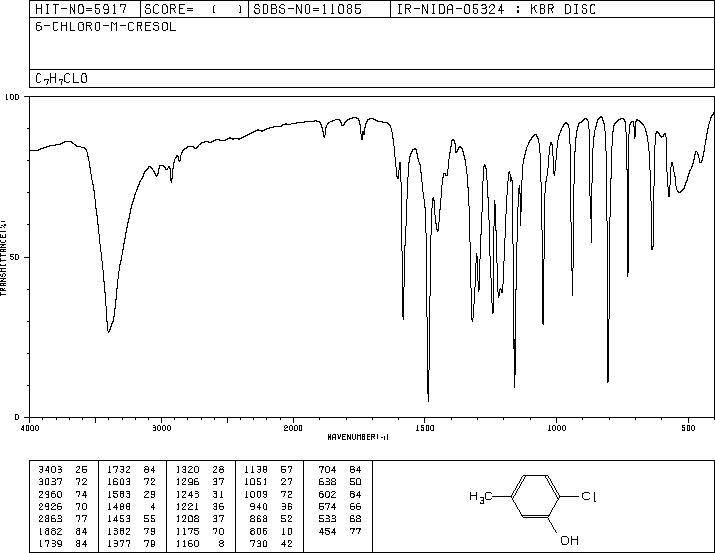Select peak value 1208 in the table

(x=187, y=519)
